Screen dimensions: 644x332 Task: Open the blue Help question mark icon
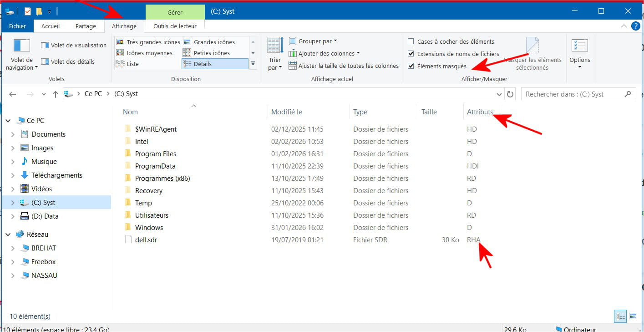(635, 26)
